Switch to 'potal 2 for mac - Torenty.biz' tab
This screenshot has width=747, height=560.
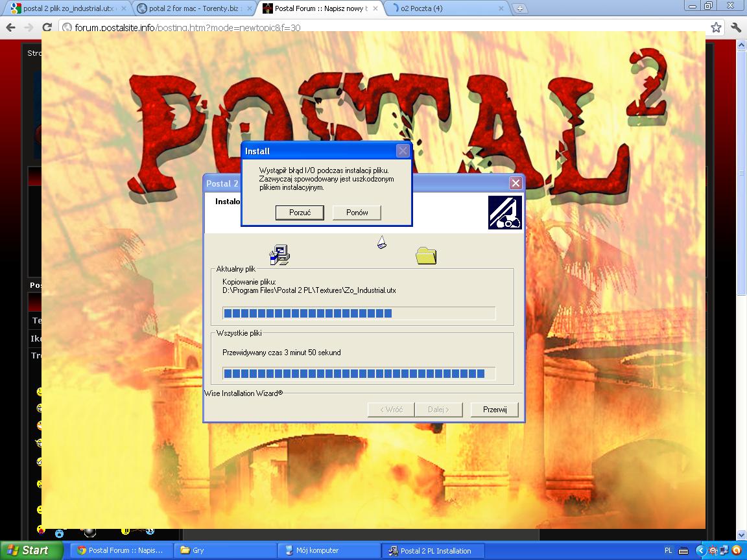[x=195, y=8]
